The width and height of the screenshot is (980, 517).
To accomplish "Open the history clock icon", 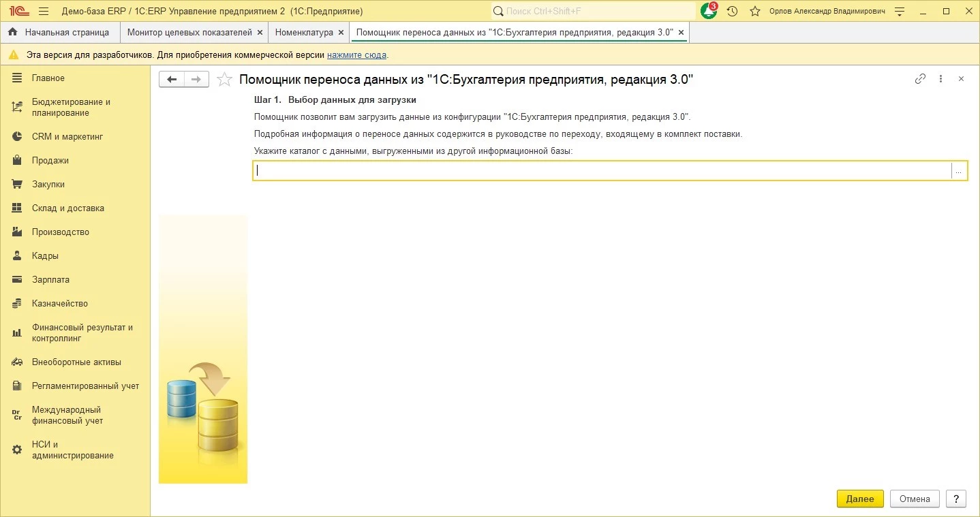I will (732, 12).
